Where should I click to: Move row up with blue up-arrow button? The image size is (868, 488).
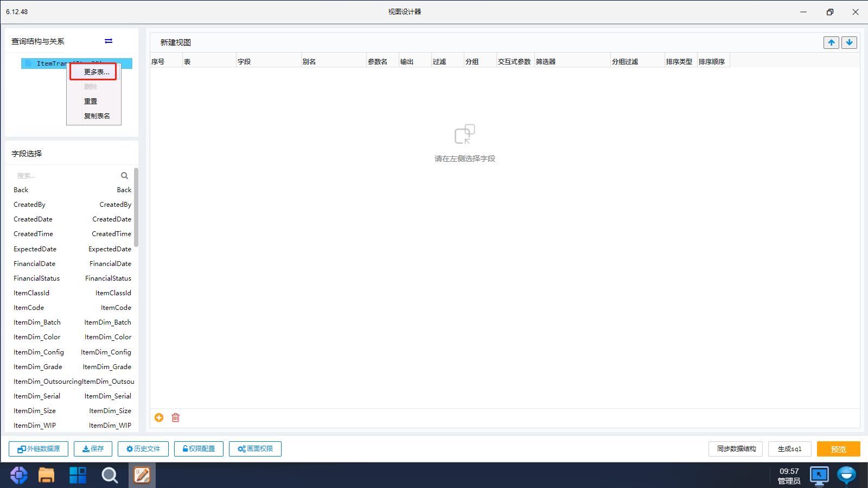(831, 42)
